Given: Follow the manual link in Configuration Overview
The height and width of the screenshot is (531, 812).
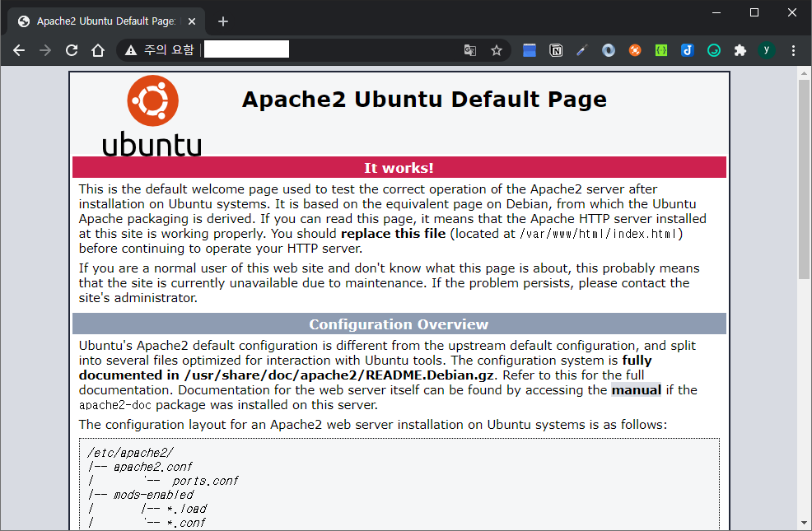Looking at the screenshot, I should [637, 389].
